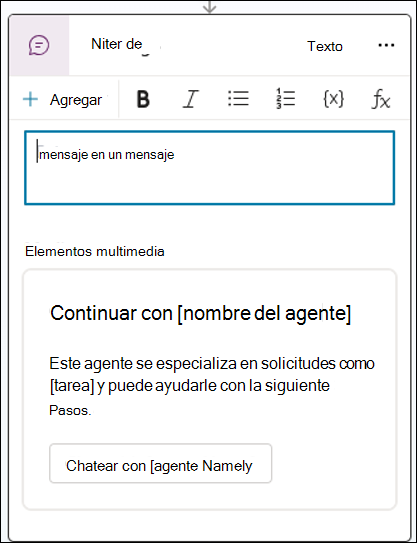Toggle bold formatting
This screenshot has height=543, width=417.
143,100
